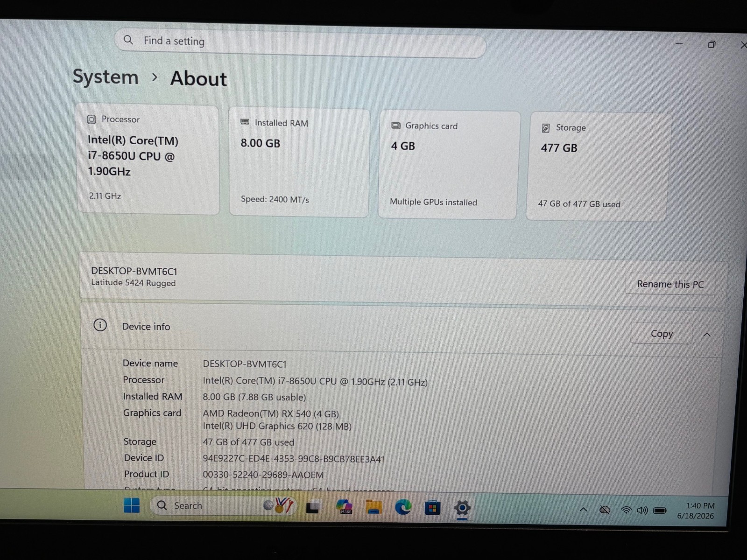Click the cloud sync off tray icon
Screen dimensions: 747x560
point(605,510)
